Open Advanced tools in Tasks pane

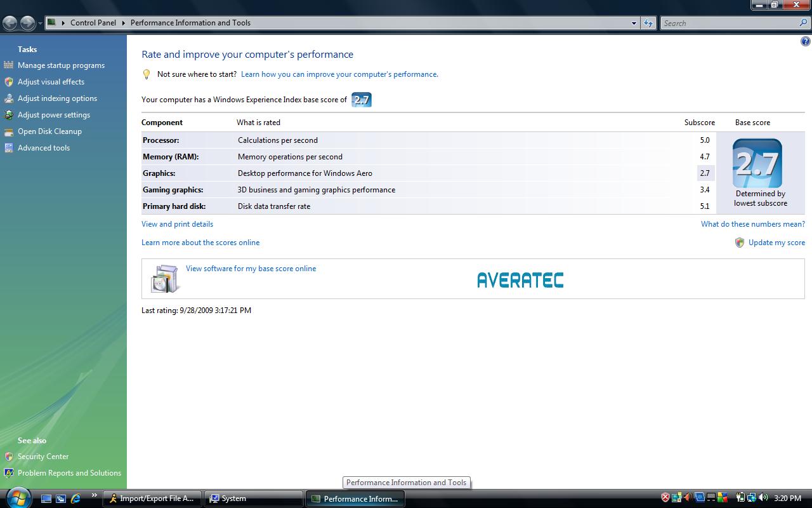coord(43,148)
